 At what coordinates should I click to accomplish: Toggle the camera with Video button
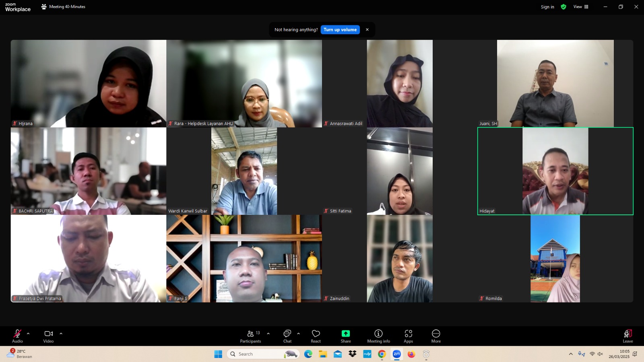pyautogui.click(x=48, y=336)
